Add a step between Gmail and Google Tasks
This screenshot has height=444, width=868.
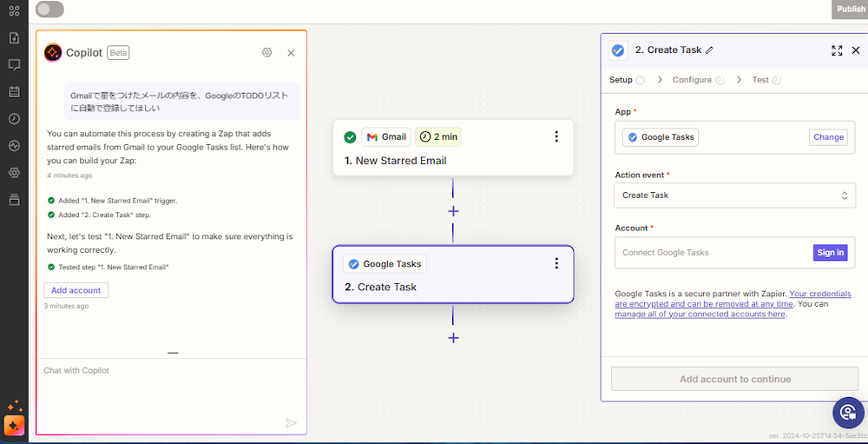click(453, 211)
